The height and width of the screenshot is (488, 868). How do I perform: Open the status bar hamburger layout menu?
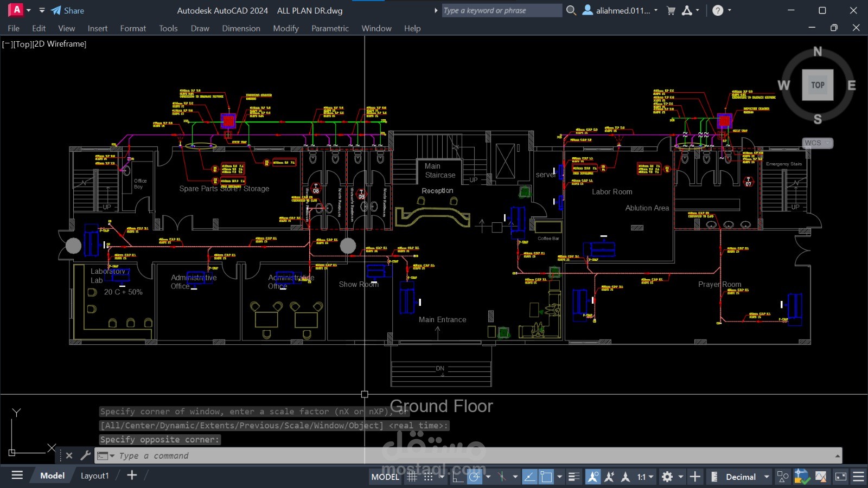click(17, 476)
